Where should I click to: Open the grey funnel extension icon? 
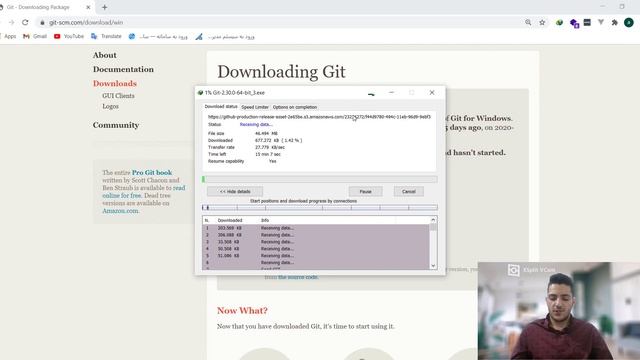(x=601, y=22)
